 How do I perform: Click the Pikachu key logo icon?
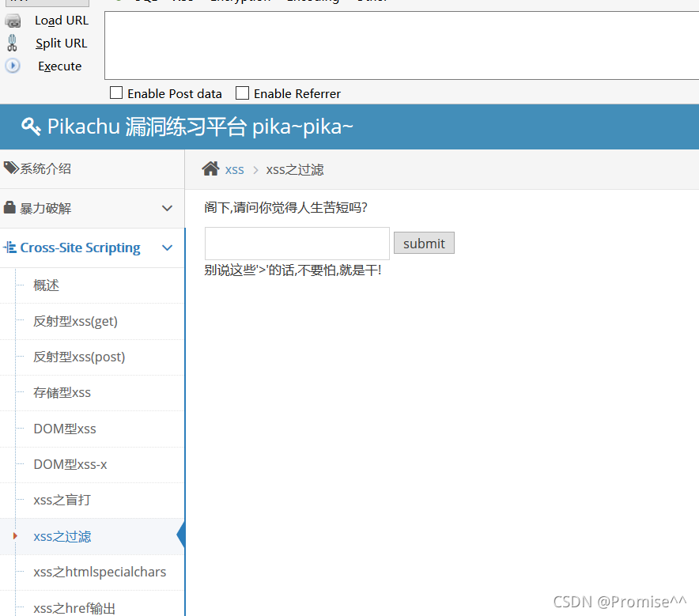point(31,127)
